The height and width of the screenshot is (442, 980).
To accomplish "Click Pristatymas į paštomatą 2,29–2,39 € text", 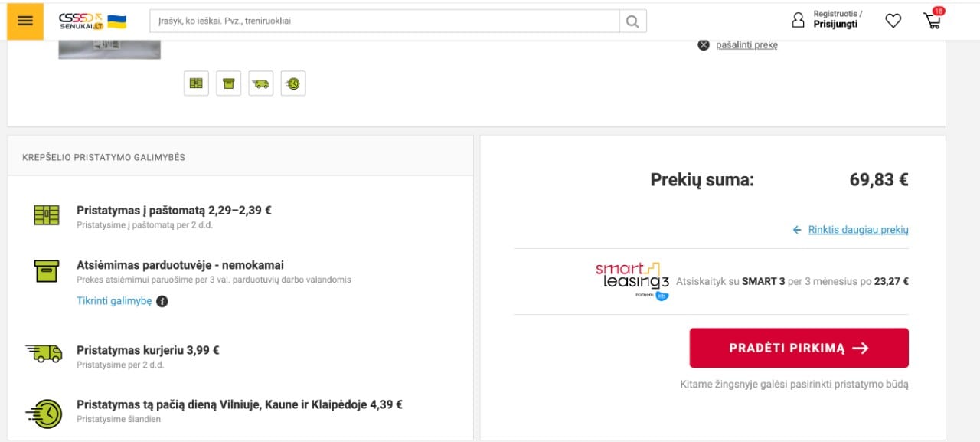I will click(174, 210).
